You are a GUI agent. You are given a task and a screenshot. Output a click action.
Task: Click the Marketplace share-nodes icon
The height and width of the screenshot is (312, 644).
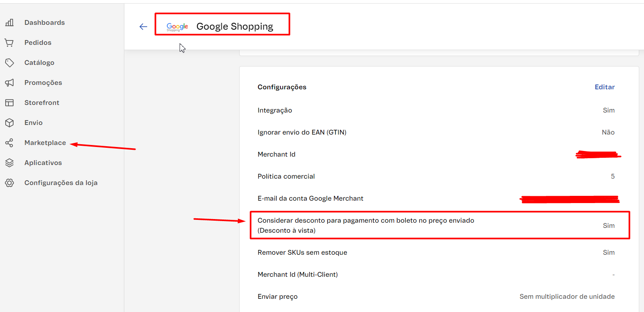tap(10, 143)
